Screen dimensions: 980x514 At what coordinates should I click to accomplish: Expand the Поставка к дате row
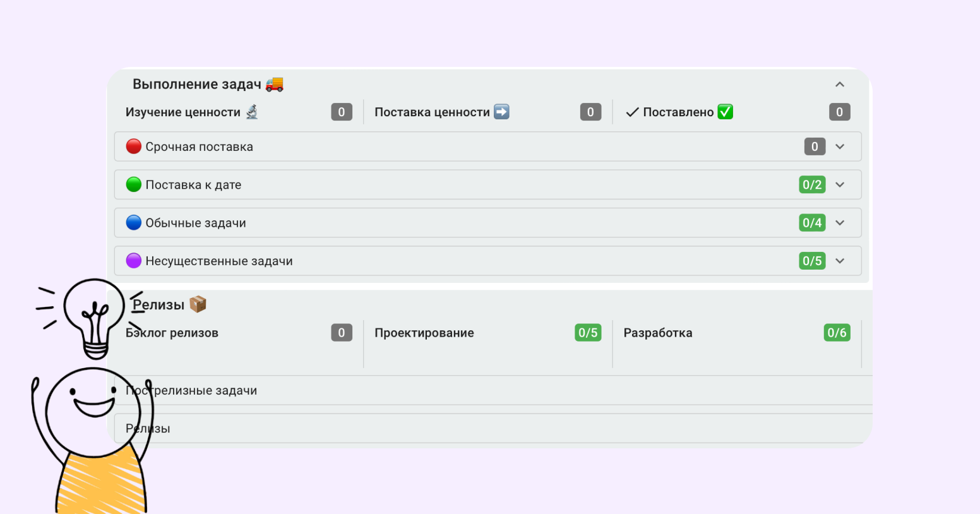pyautogui.click(x=840, y=185)
